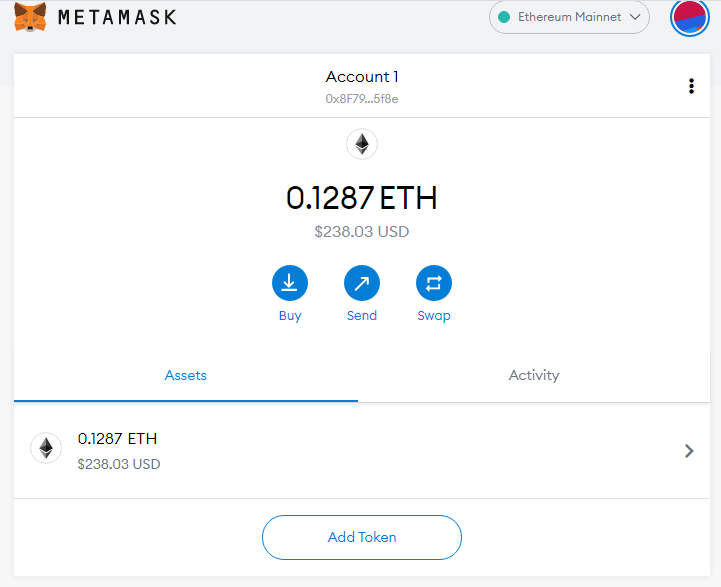Click the Send arrow icon
The height and width of the screenshot is (587, 721).
pyautogui.click(x=362, y=283)
